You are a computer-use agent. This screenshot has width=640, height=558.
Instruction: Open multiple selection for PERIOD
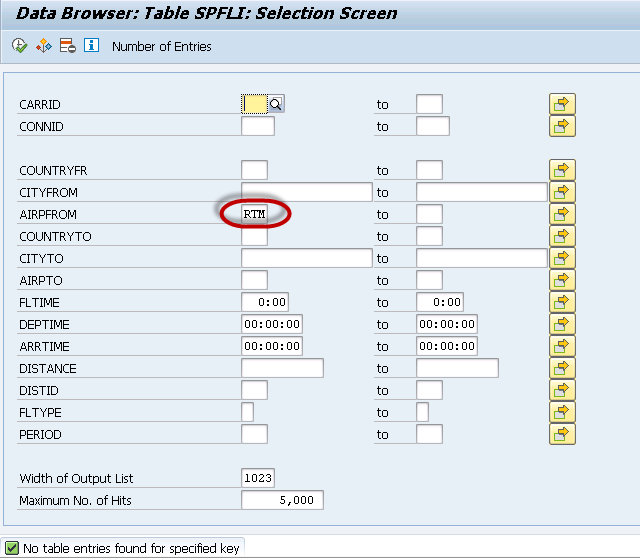562,434
